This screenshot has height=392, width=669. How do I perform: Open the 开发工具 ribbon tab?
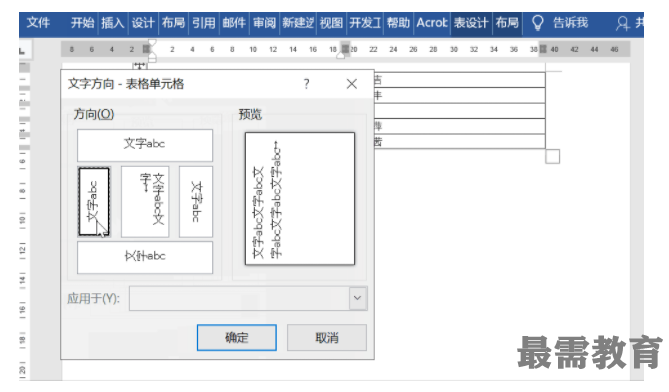[365, 23]
